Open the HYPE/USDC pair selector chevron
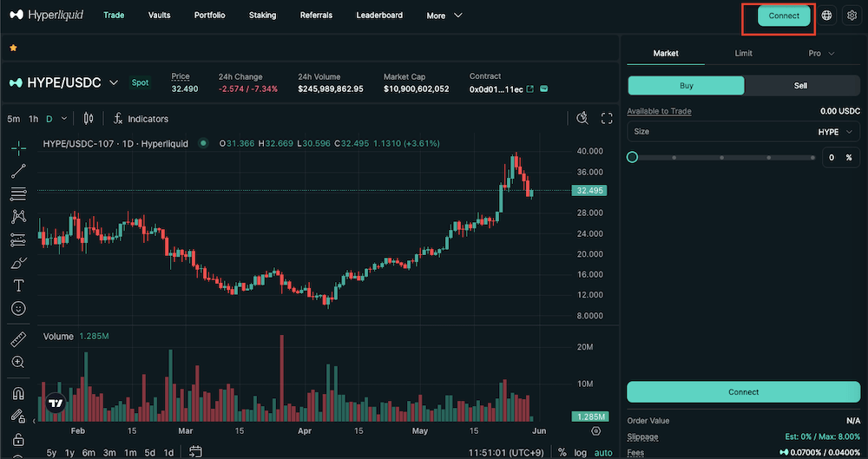This screenshot has width=868, height=459. [x=114, y=82]
